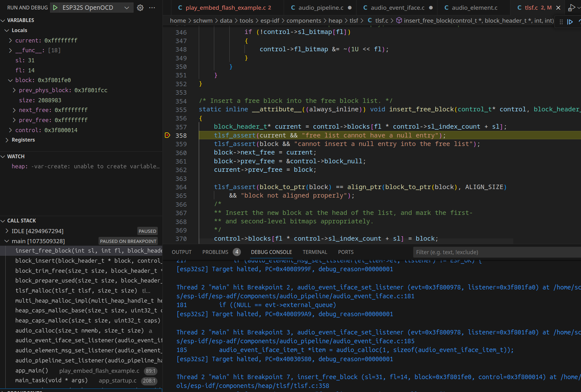Expand the current variable

[10, 40]
